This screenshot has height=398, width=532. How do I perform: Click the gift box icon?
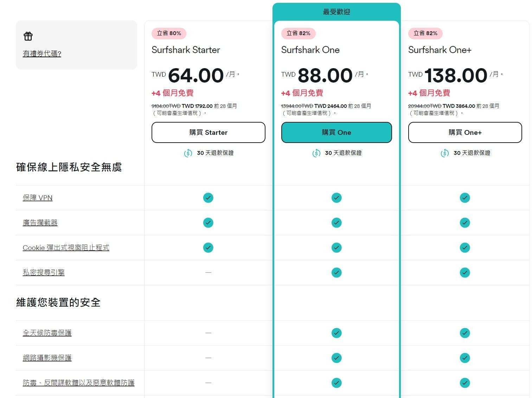click(28, 36)
